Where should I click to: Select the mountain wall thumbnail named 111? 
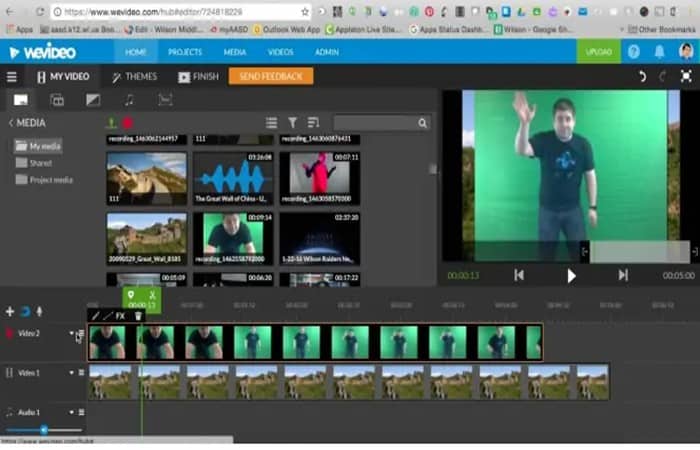[146, 178]
